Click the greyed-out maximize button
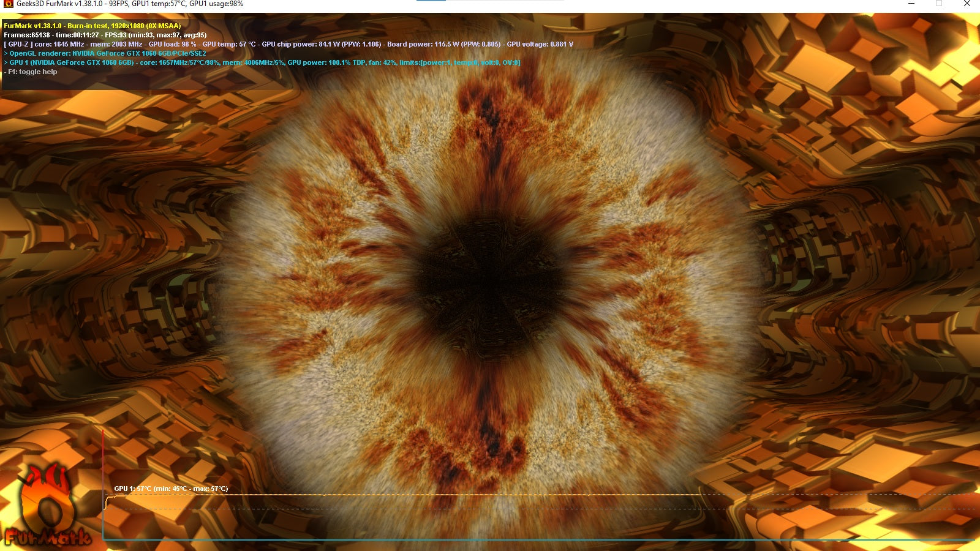 [x=939, y=4]
